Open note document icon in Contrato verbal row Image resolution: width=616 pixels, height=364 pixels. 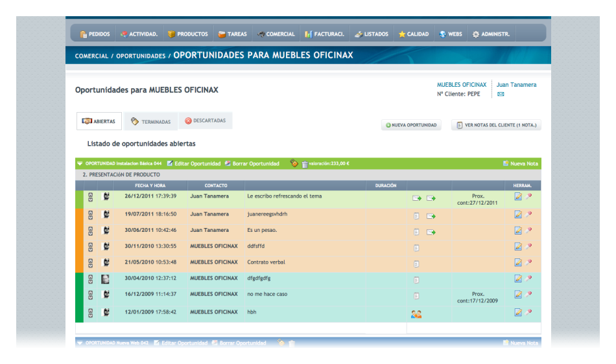coord(416,264)
